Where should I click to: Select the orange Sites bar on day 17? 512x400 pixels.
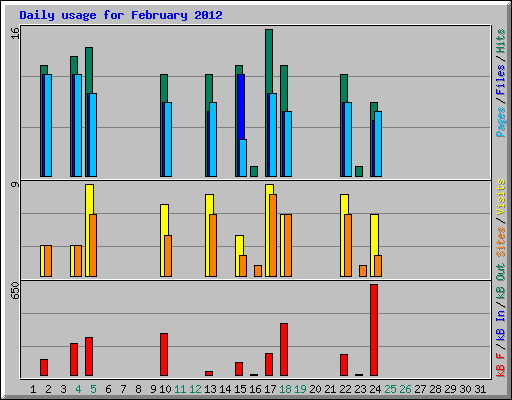pos(273,235)
